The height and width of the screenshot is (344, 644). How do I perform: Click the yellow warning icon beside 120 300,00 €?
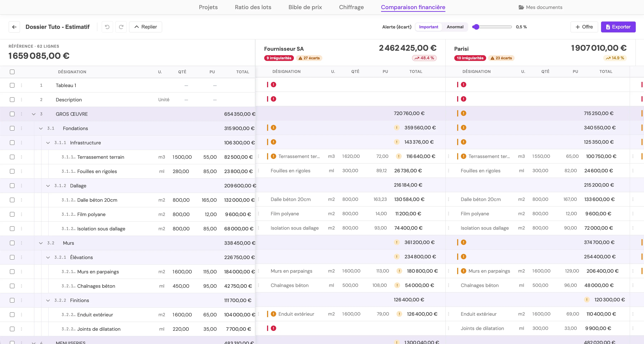587,300
